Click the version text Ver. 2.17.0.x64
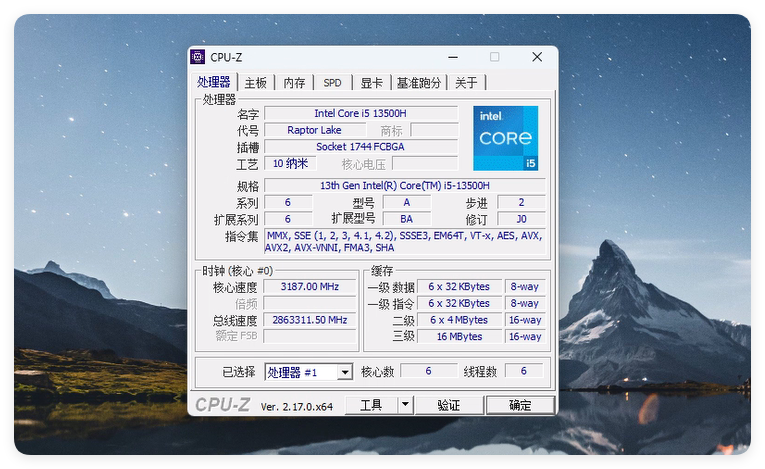This screenshot has height=469, width=765. [297, 407]
